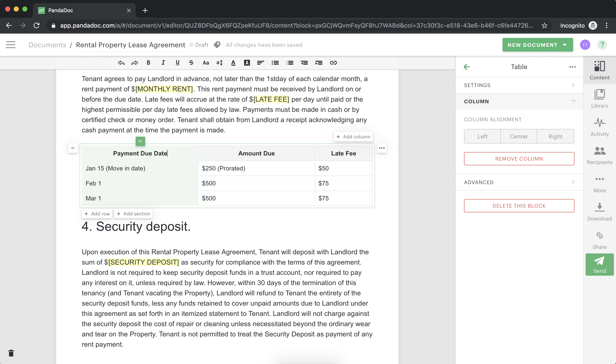Select Right column alignment option
Screen dimensions: 616x364
[x=555, y=136]
